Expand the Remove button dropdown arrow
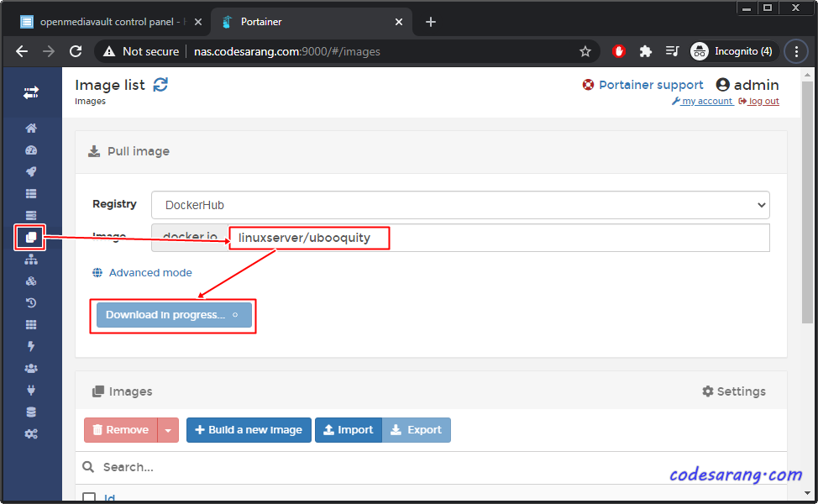Viewport: 818px width, 504px height. click(168, 430)
